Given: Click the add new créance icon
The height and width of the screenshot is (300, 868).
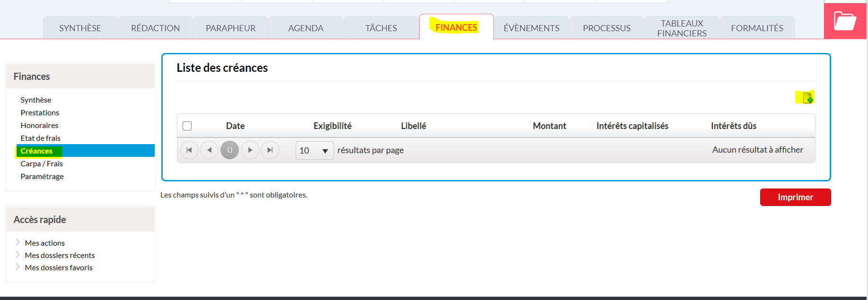Looking at the screenshot, I should 807,98.
